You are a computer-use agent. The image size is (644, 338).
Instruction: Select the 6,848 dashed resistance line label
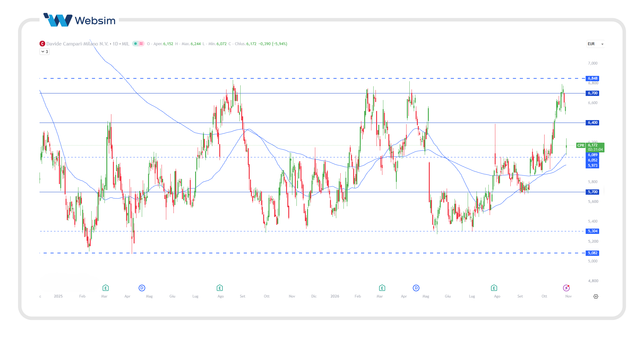[x=592, y=78]
